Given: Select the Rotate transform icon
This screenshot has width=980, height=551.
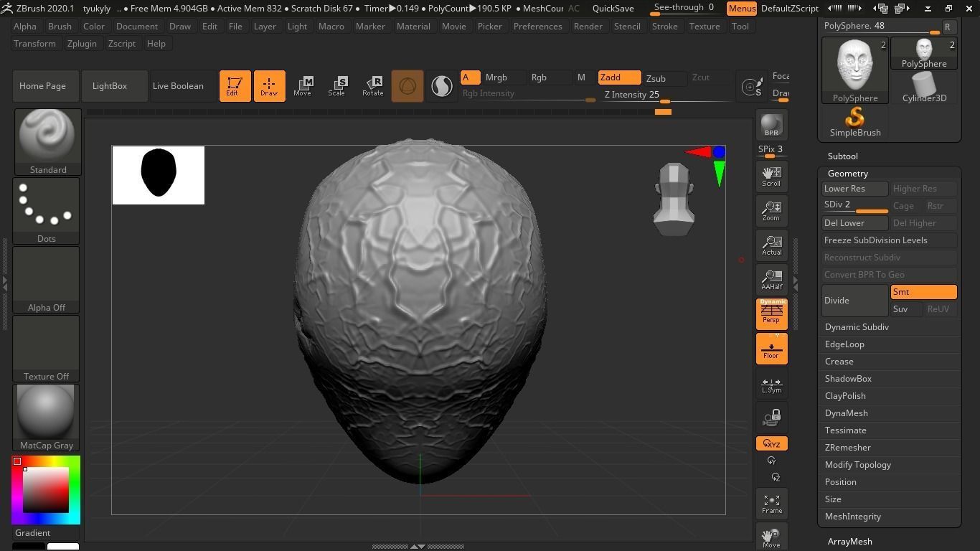Looking at the screenshot, I should coord(372,86).
